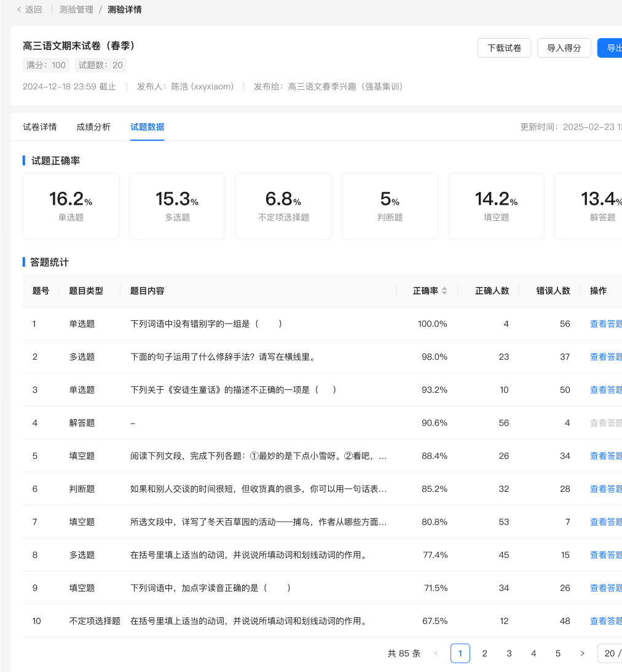Go to next page arrow in pagination
622x672 pixels.
tap(582, 654)
